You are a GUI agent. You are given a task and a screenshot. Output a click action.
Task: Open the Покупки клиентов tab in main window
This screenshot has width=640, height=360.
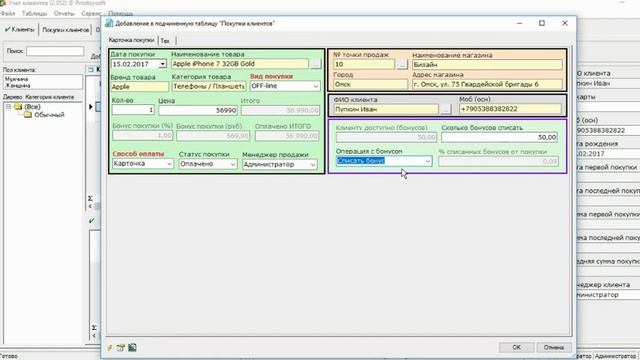[65, 30]
